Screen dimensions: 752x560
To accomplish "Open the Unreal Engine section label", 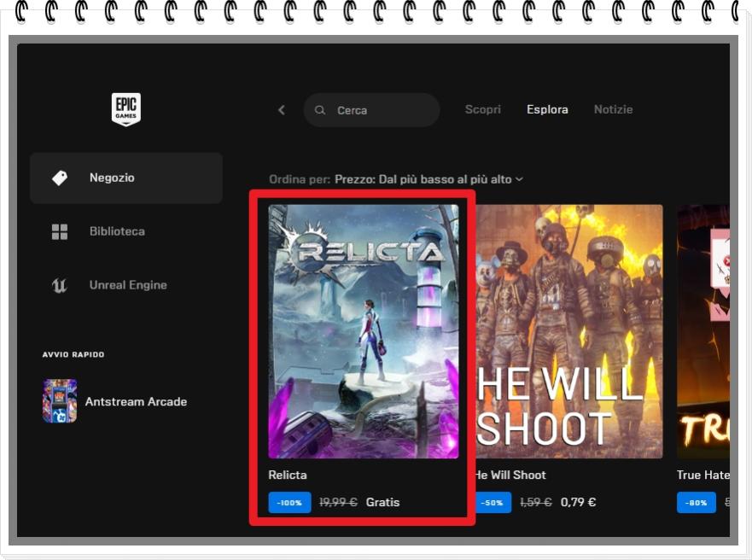I will point(128,285).
